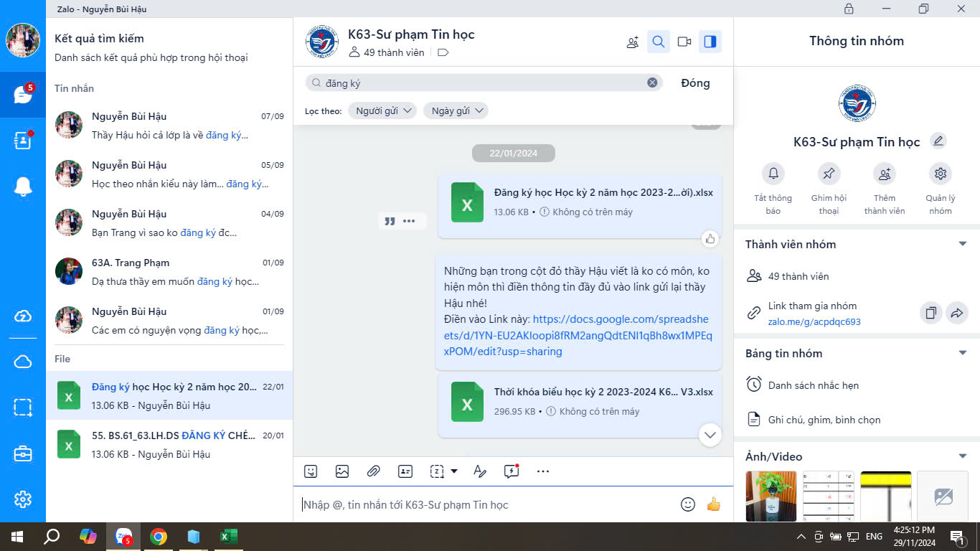Click in the đăng ký search field
Screen dimensions: 980x551
483,83
